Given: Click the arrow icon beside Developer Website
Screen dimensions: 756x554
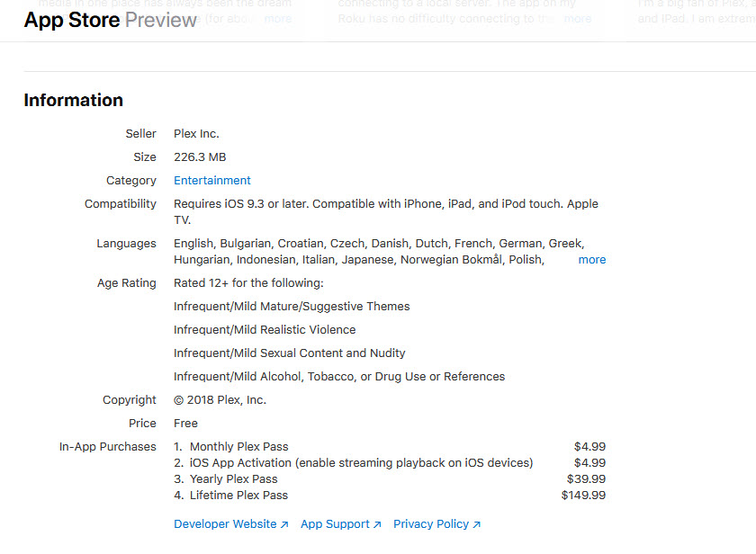Looking at the screenshot, I should pos(284,524).
